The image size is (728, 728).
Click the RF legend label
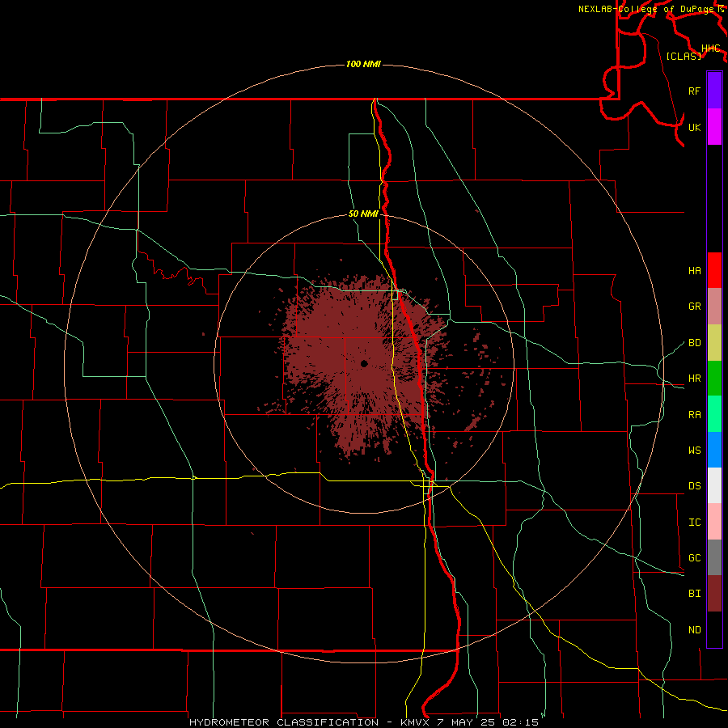click(x=694, y=91)
